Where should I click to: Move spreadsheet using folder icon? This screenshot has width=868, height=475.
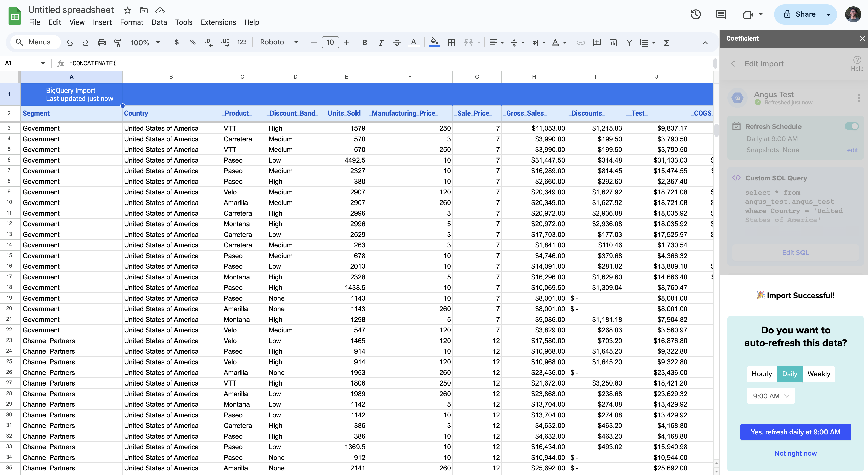[144, 10]
